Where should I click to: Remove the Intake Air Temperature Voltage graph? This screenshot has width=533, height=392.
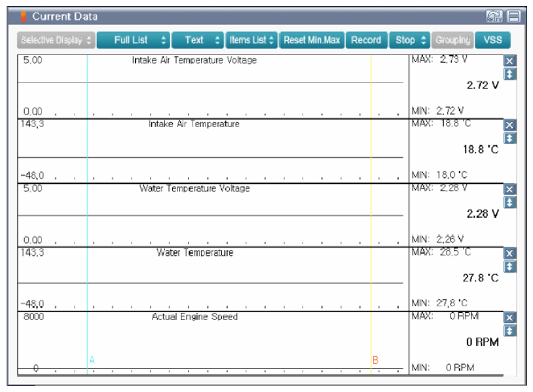coord(510,61)
